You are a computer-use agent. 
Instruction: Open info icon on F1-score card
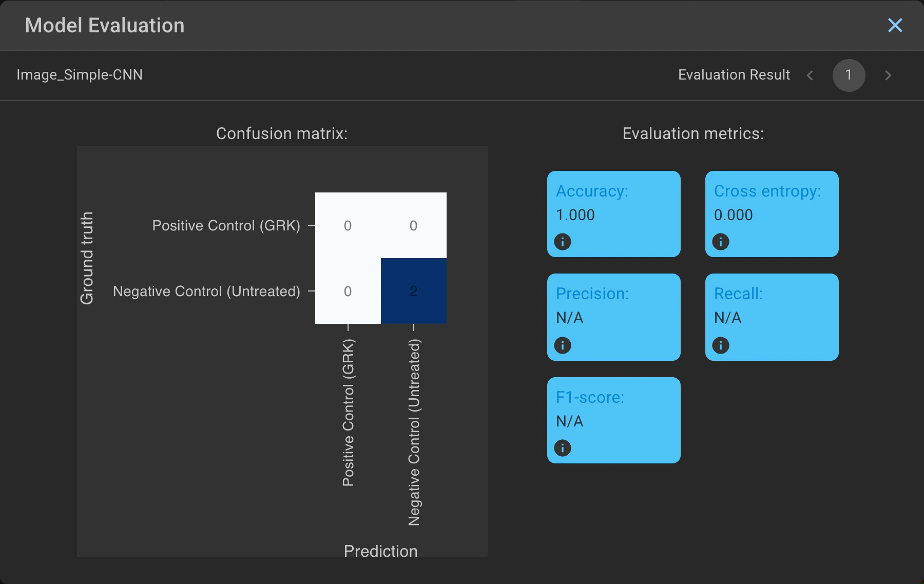point(563,448)
